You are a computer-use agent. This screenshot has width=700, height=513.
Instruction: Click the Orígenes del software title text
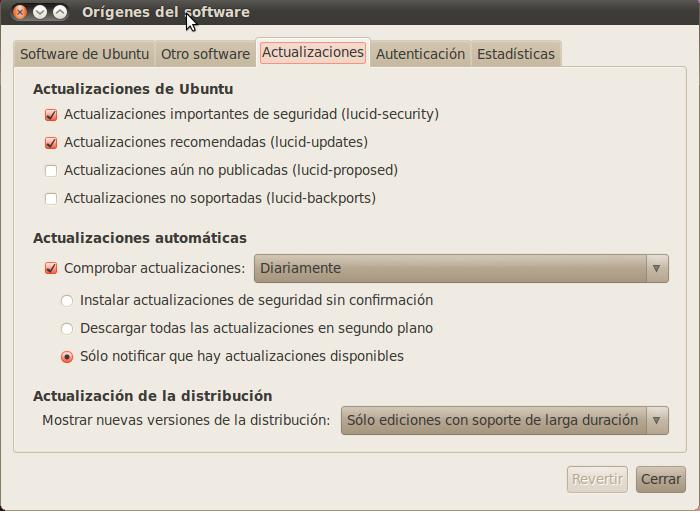click(166, 12)
